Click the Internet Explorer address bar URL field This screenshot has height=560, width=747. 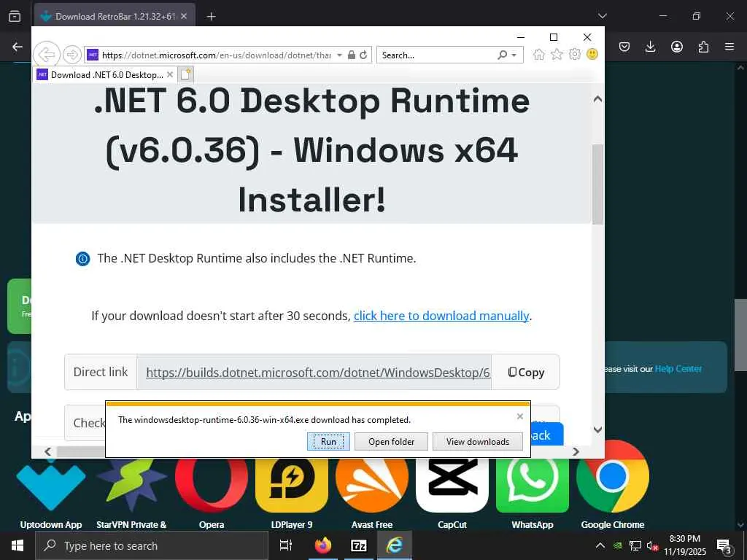(216, 55)
